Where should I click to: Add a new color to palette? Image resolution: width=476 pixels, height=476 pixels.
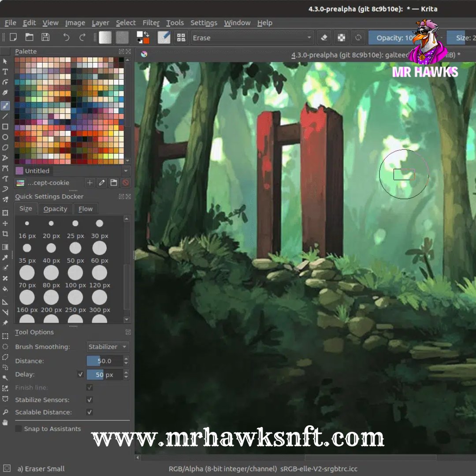(89, 182)
